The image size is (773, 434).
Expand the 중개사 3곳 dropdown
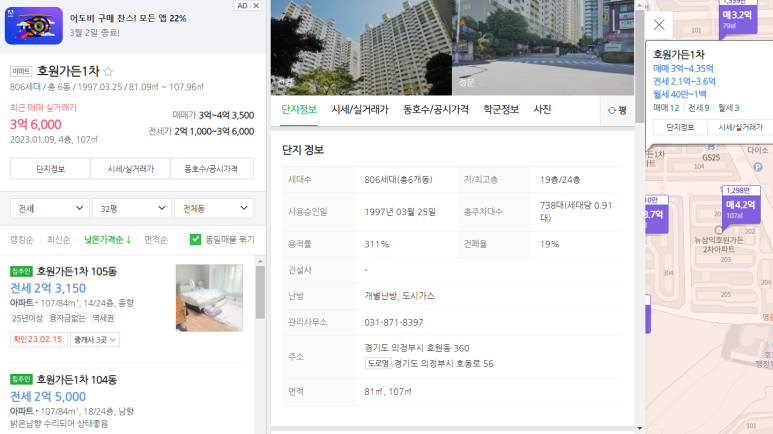(x=95, y=340)
